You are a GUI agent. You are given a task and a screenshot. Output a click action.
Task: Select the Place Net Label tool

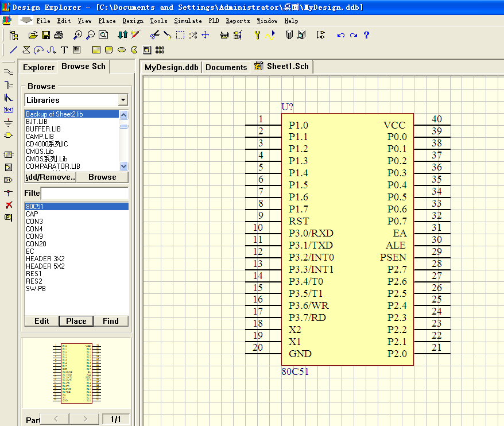click(x=9, y=109)
